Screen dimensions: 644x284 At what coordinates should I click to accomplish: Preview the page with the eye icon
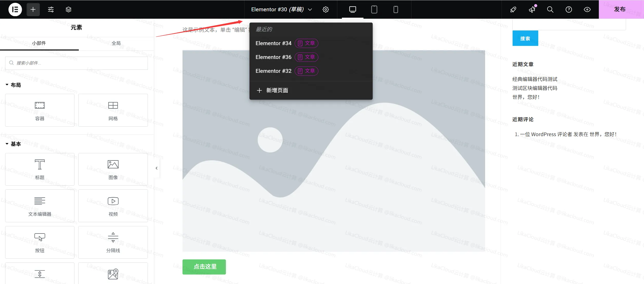point(587,9)
